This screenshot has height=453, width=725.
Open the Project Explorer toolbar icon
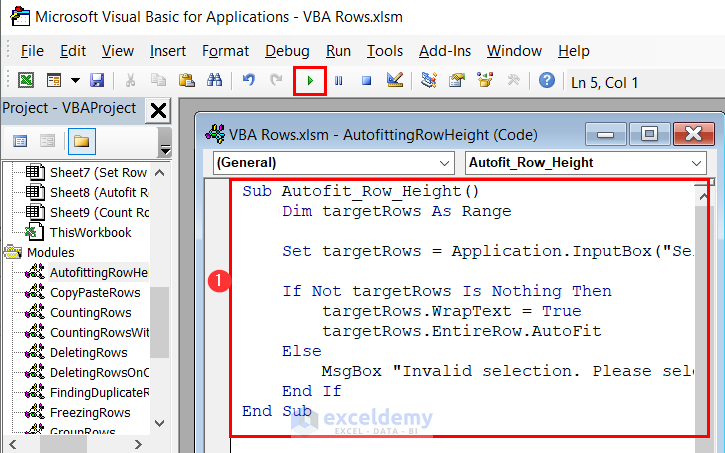click(x=429, y=80)
